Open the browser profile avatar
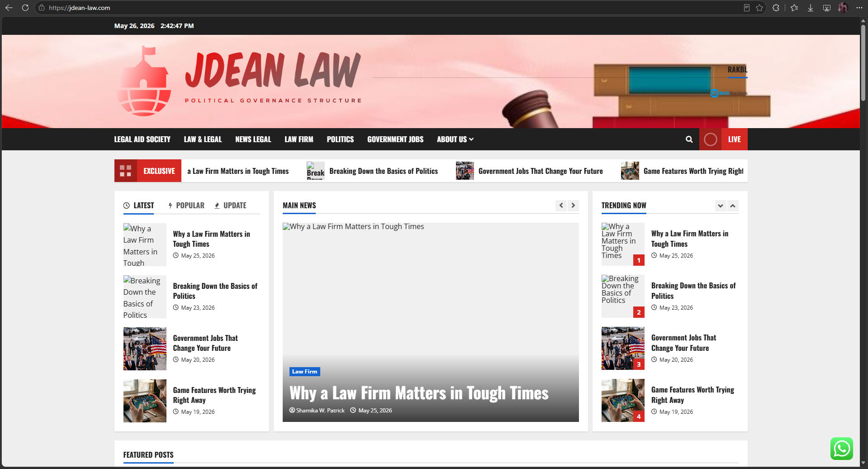 coord(843,8)
